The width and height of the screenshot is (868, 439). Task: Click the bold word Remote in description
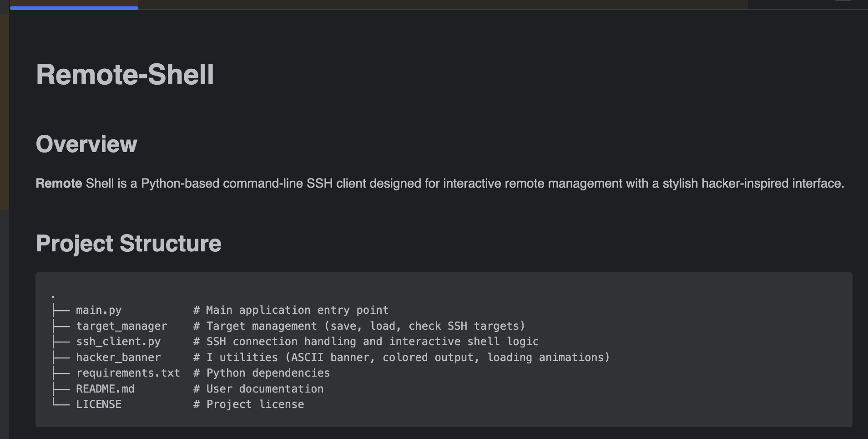pyautogui.click(x=59, y=184)
